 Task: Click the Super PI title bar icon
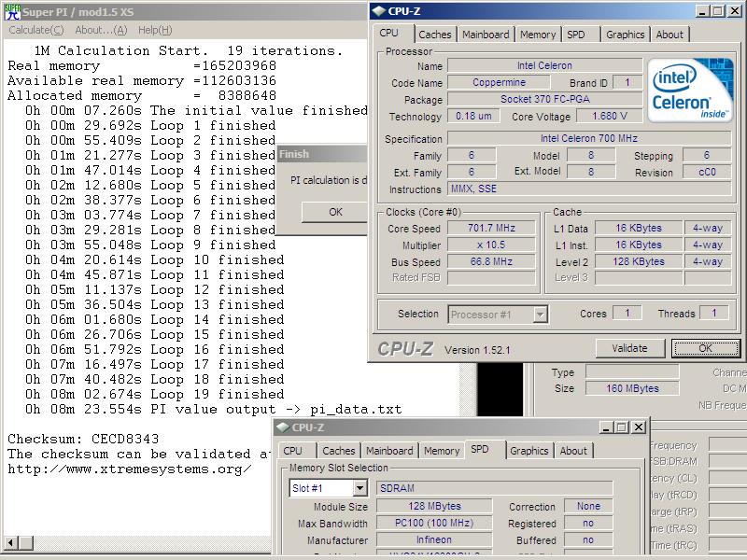[x=12, y=11]
